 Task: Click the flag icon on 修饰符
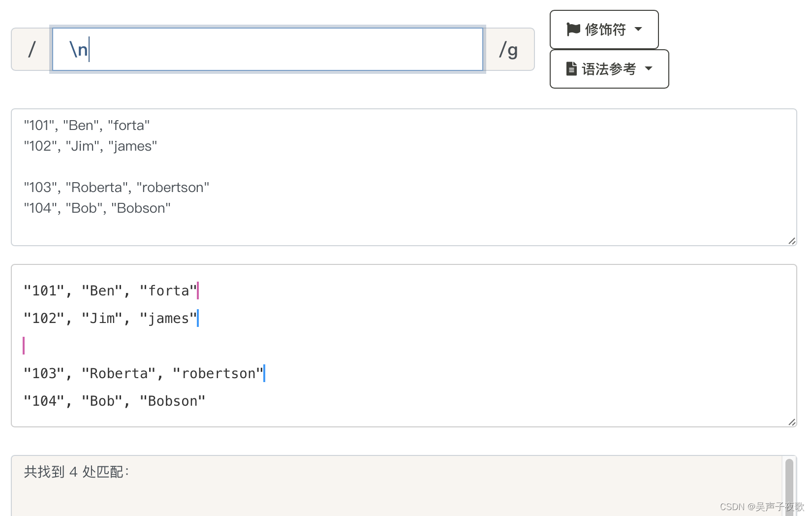(573, 30)
